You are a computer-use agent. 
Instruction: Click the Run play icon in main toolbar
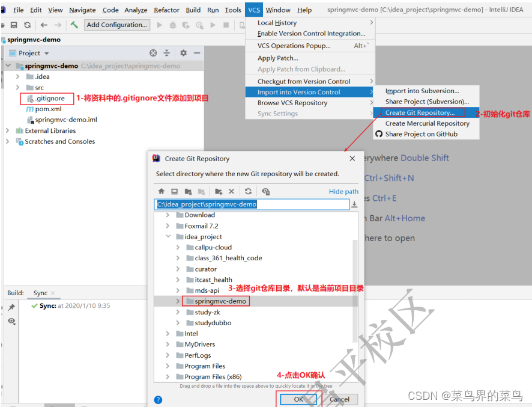click(160, 25)
